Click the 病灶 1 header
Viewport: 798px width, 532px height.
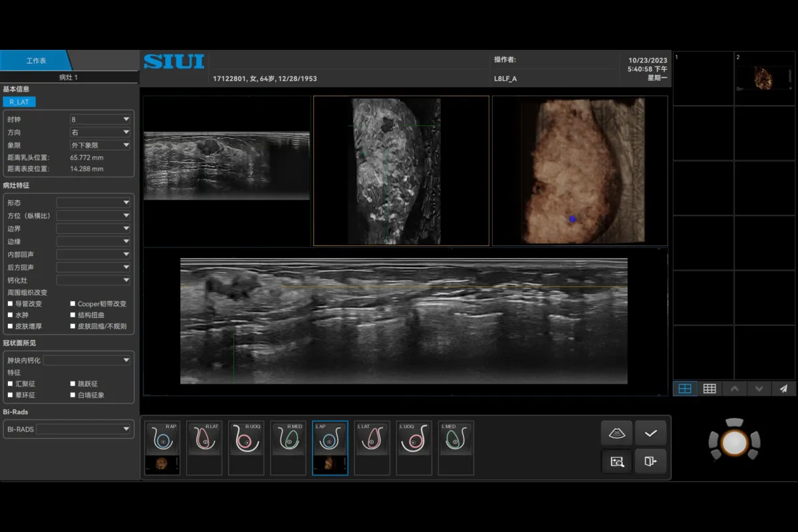[69, 77]
